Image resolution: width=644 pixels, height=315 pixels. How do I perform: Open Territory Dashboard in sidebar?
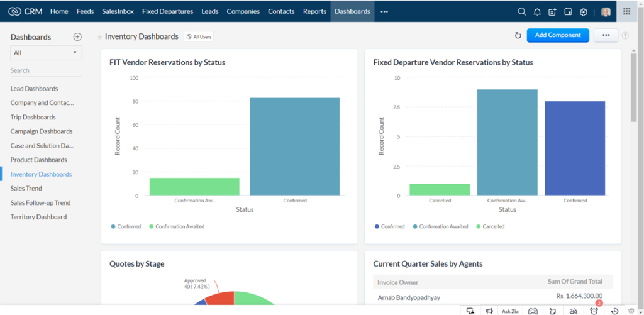(x=38, y=217)
